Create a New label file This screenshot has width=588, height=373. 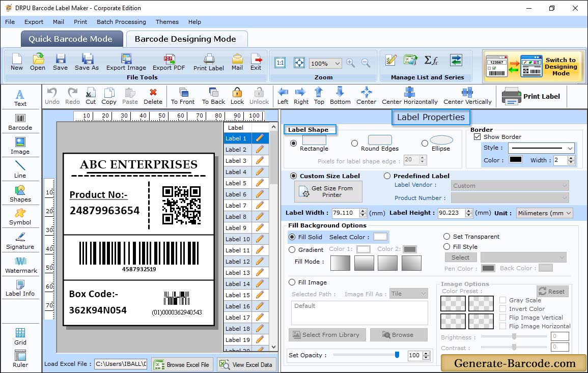[16, 62]
